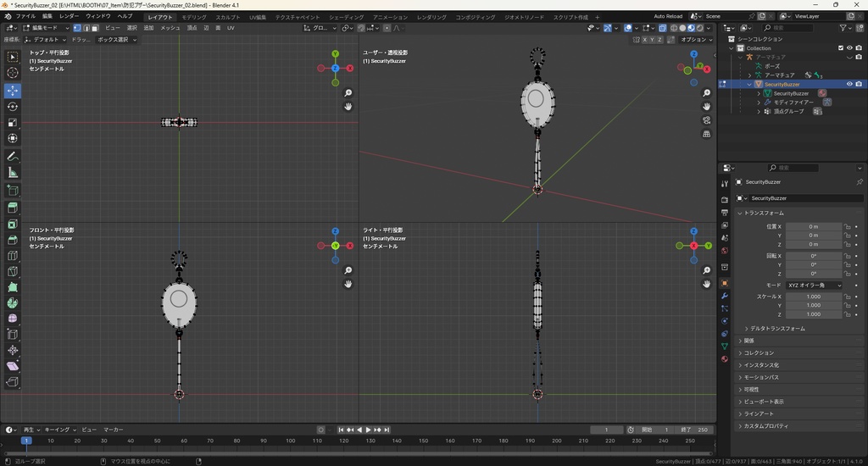Select the Cursor tool in left toolbar
The image size is (868, 466).
click(12, 73)
